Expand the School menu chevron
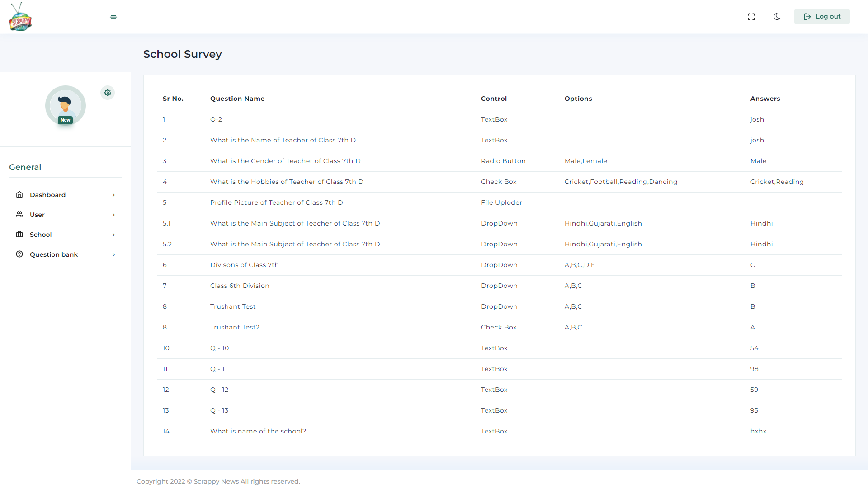The image size is (868, 494). point(113,235)
